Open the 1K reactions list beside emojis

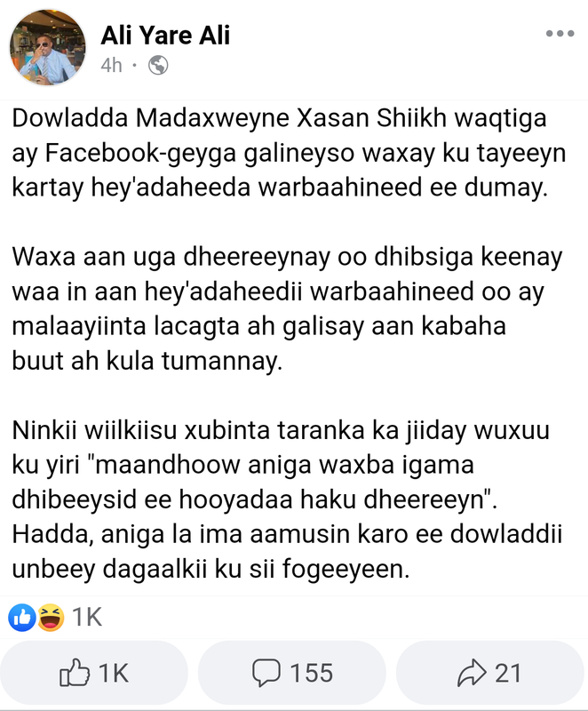tap(87, 617)
